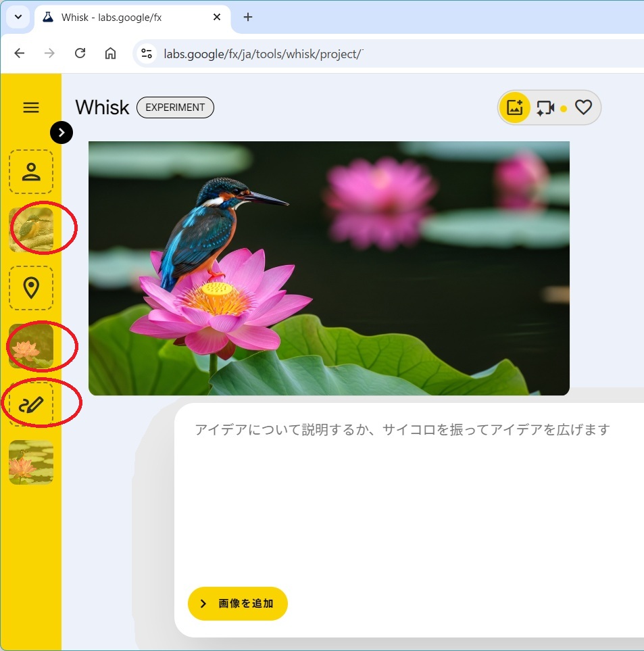Viewport: 644px width, 651px height.
Task: Open a new browser tab
Action: click(248, 17)
